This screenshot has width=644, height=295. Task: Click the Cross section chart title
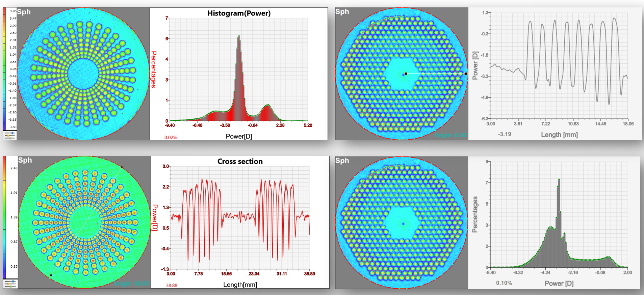pos(240,161)
